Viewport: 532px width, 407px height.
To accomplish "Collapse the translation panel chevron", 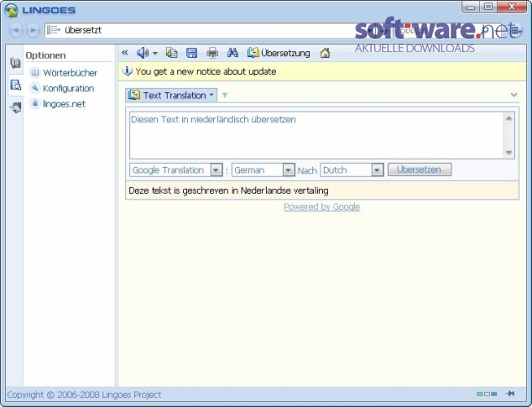I will click(x=513, y=95).
